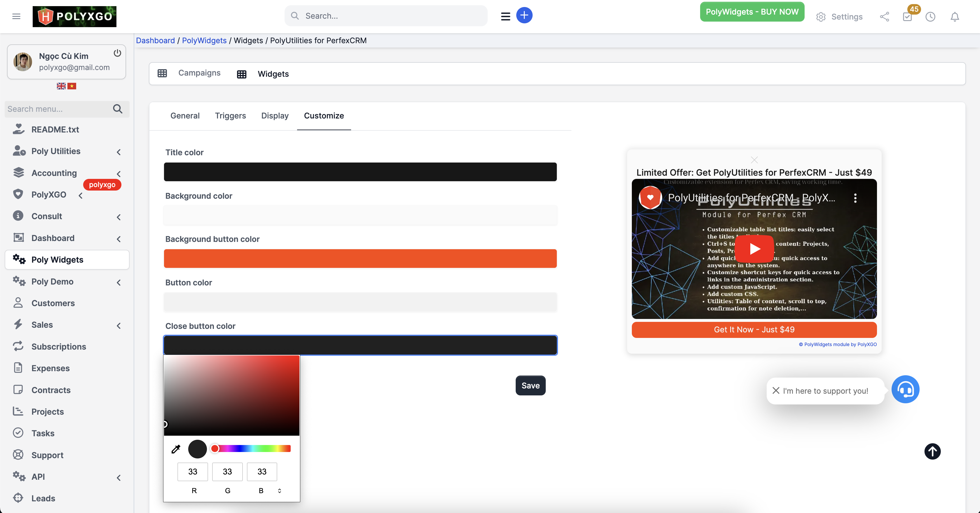Close the widget preview with the X icon
The height and width of the screenshot is (513, 980).
pyautogui.click(x=754, y=160)
